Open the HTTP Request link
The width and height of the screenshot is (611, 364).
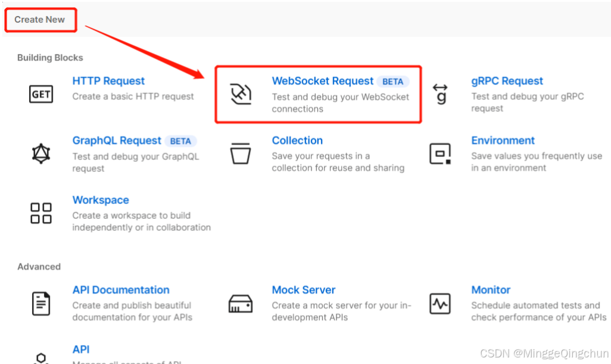108,81
